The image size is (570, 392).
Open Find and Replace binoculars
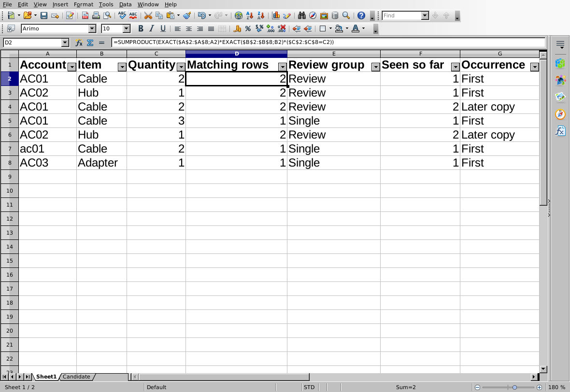[302, 15]
